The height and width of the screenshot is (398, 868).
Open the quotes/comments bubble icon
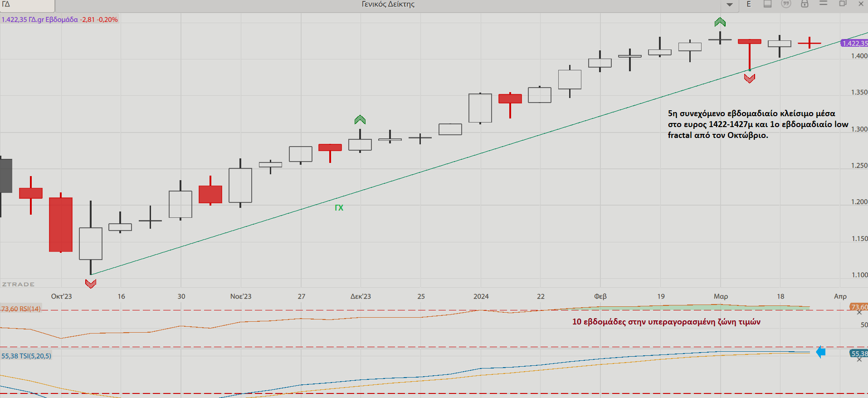coord(786,4)
